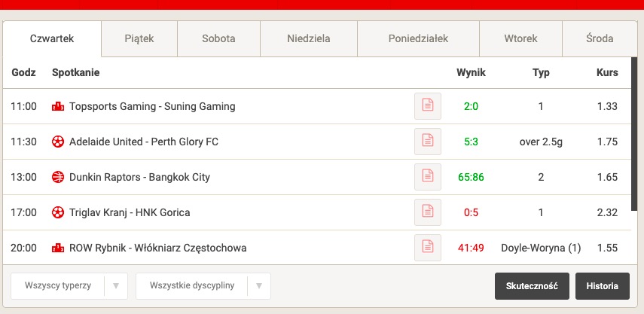Select the Poniedziałek tab
This screenshot has height=314, width=644.
[418, 38]
